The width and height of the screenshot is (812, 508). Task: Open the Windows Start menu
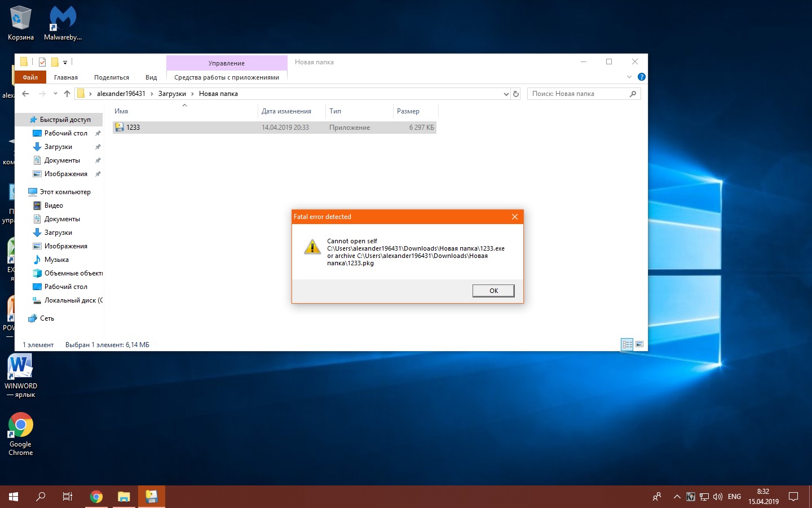point(14,497)
